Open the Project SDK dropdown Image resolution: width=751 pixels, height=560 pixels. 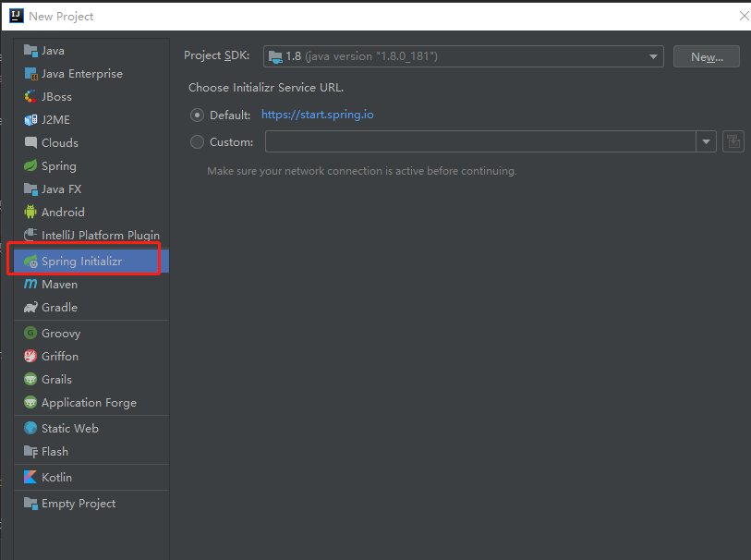pyautogui.click(x=463, y=56)
